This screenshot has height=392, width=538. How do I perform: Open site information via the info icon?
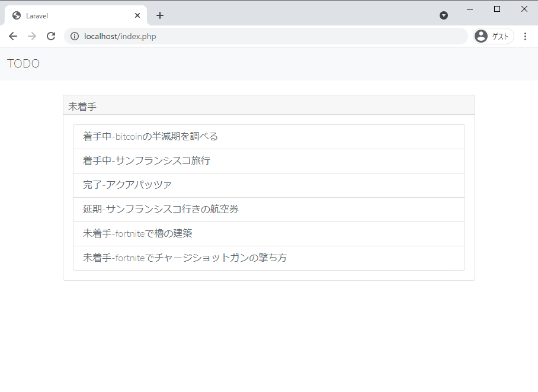coord(75,36)
